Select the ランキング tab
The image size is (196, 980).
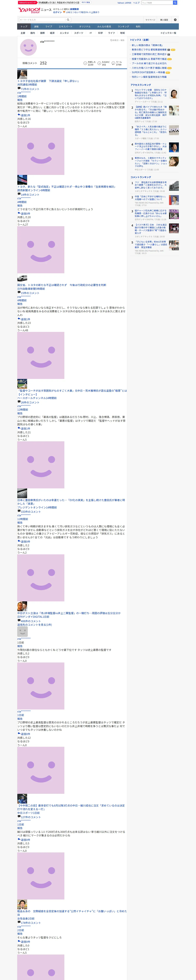click(123, 27)
